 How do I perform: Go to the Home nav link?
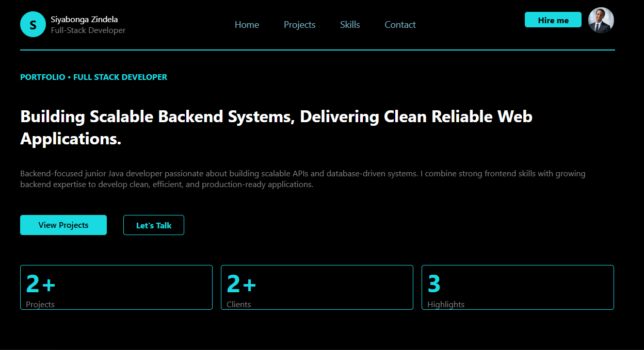click(247, 25)
